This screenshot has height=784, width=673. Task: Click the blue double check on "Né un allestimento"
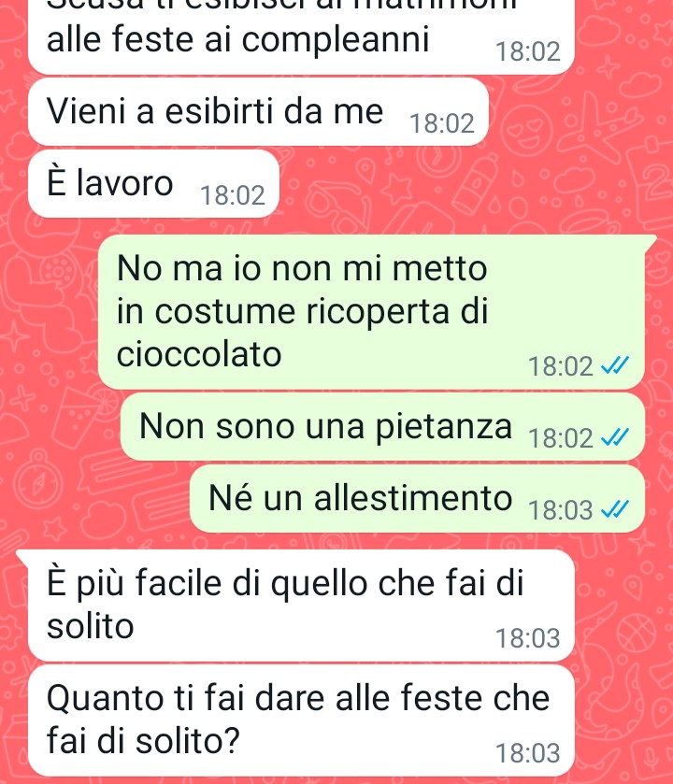tap(614, 510)
